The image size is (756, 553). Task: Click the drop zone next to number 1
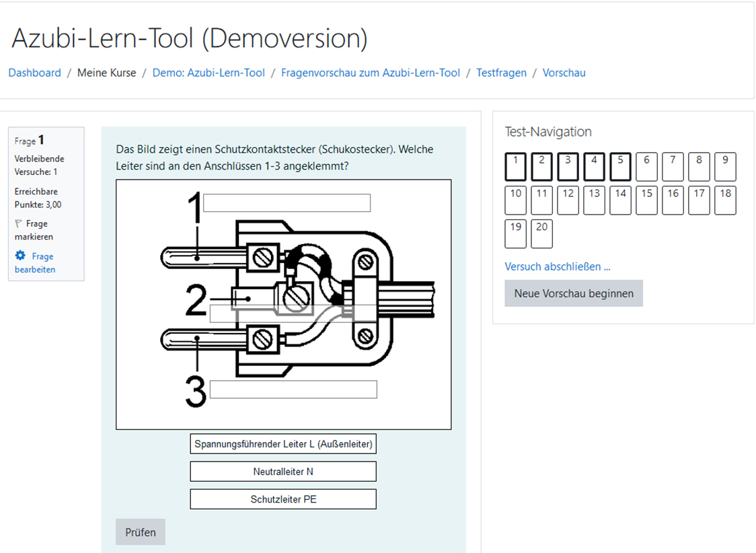click(287, 202)
